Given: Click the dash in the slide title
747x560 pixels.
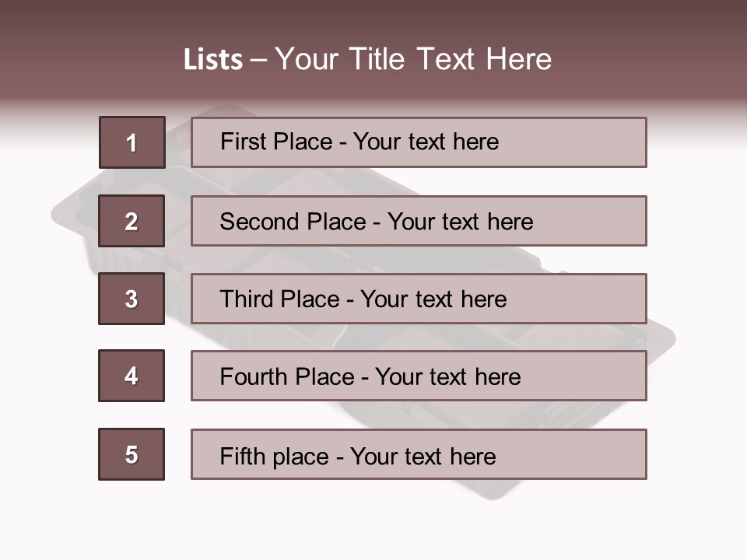Looking at the screenshot, I should 258,61.
